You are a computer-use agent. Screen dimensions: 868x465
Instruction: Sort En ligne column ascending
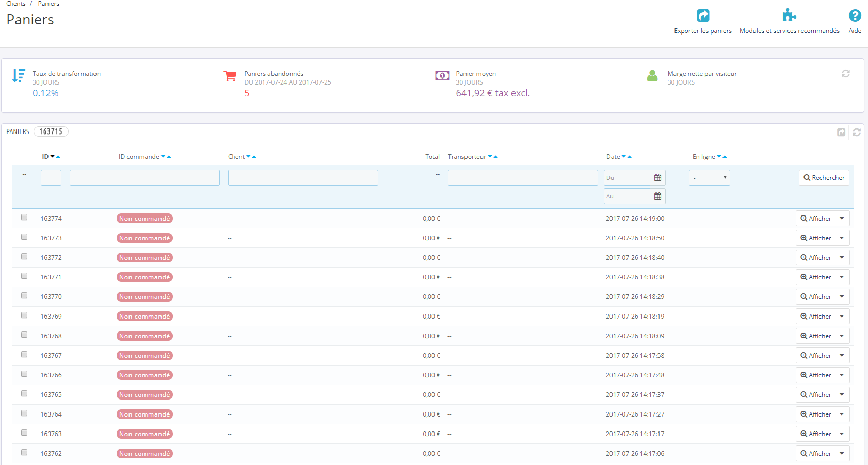point(725,157)
